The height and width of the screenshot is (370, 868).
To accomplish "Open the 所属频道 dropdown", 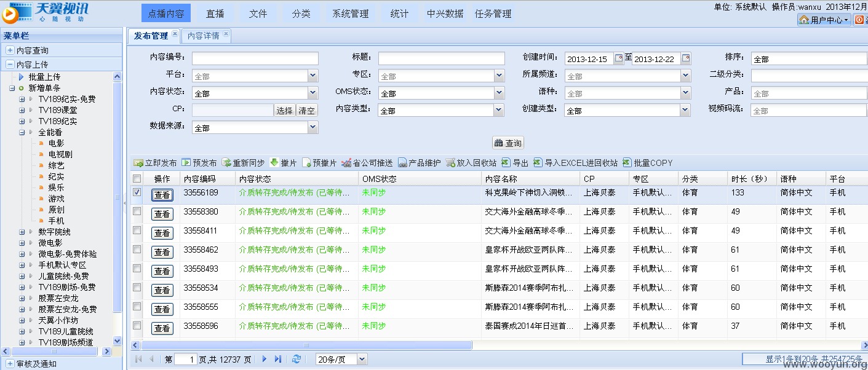I will 685,76.
